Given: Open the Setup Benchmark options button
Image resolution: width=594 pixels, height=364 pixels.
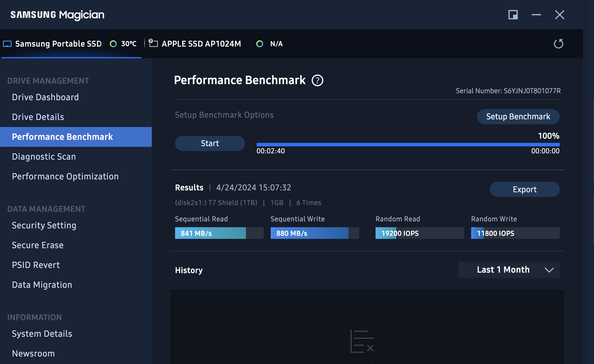Looking at the screenshot, I should pyautogui.click(x=518, y=117).
